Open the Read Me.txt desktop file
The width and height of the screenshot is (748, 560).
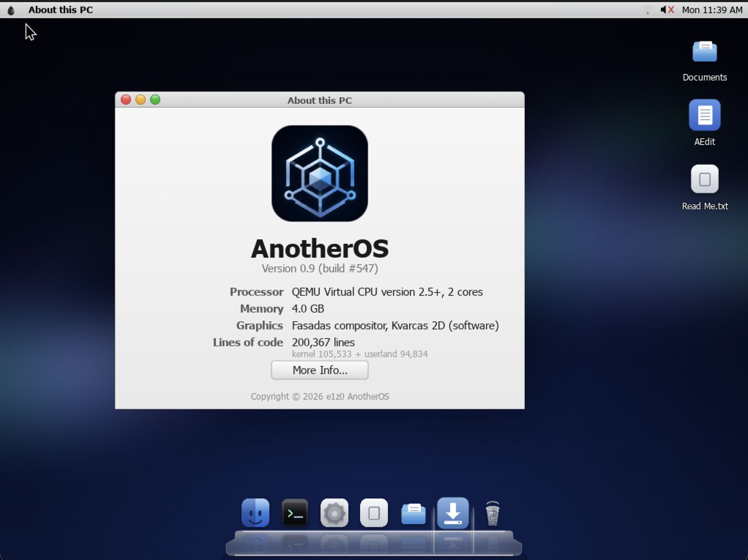(704, 179)
